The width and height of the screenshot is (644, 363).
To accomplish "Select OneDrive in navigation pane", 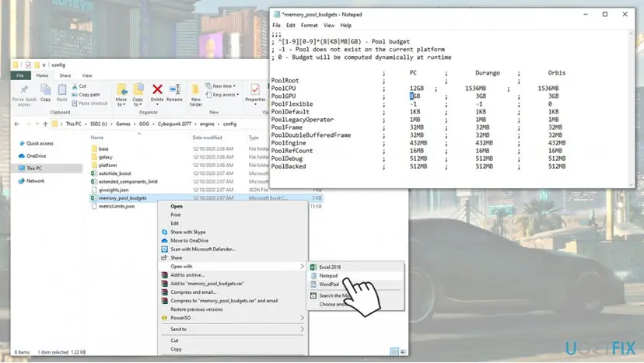I will (x=36, y=156).
